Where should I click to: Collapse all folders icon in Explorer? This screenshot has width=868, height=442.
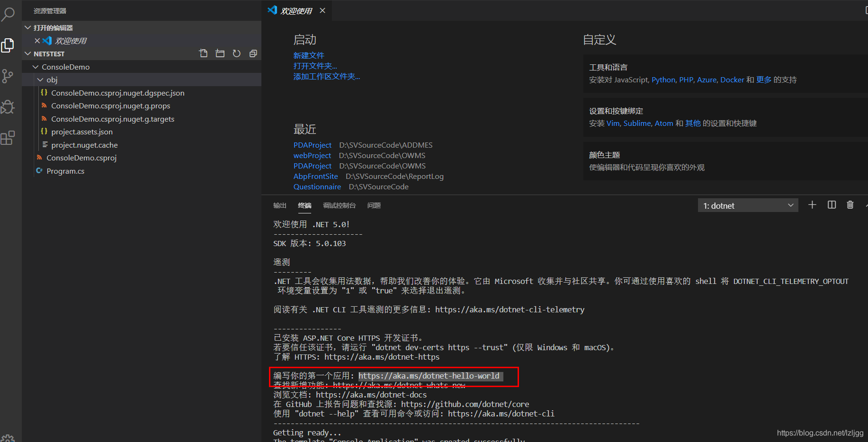click(x=253, y=53)
